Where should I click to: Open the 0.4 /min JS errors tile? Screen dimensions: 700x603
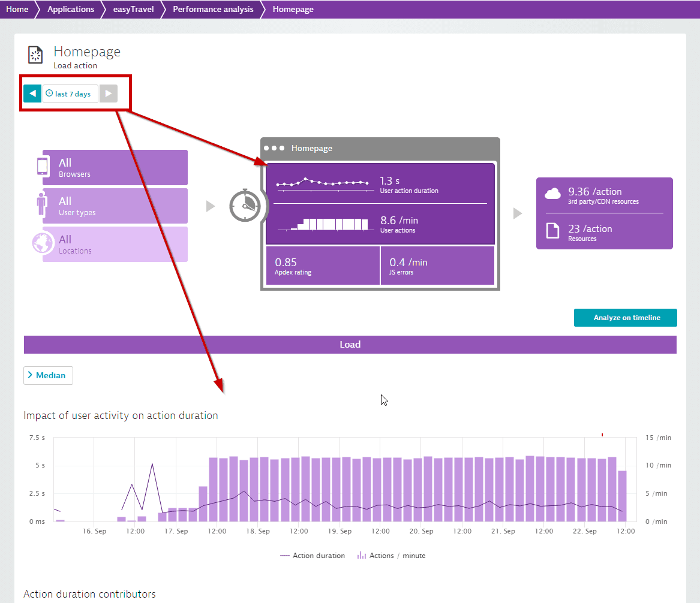pyautogui.click(x=437, y=266)
